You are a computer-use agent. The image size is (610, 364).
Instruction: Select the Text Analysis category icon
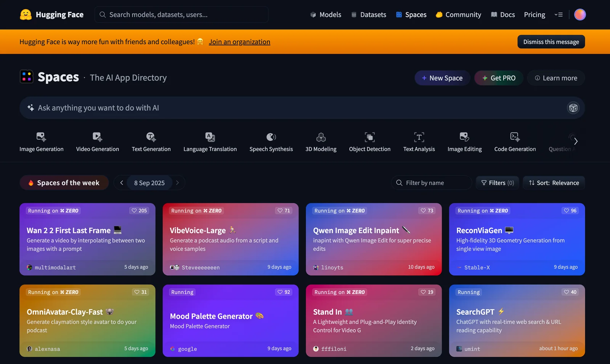(x=419, y=137)
